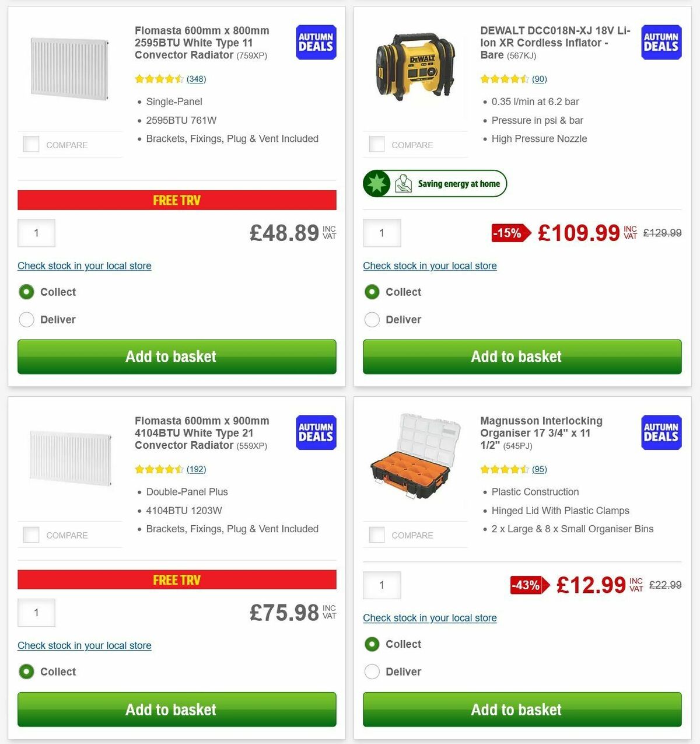Click Check stock for the DEWALT inflator

pyautogui.click(x=430, y=266)
